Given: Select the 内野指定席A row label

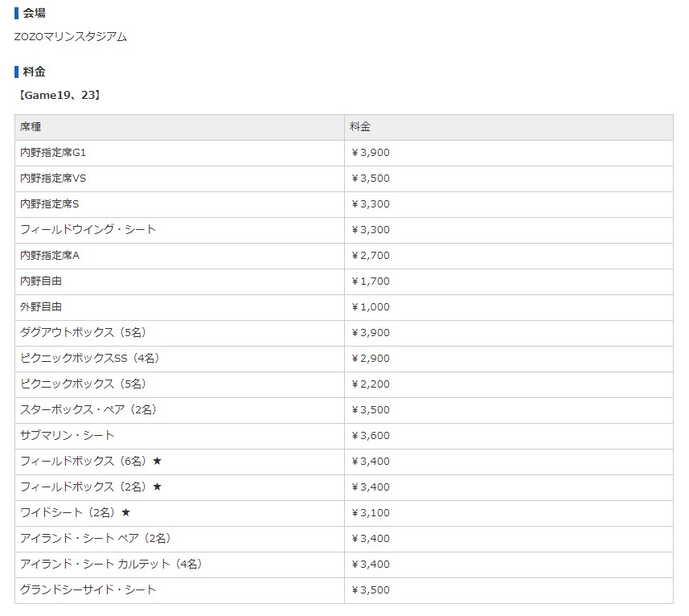Looking at the screenshot, I should coord(50,255).
